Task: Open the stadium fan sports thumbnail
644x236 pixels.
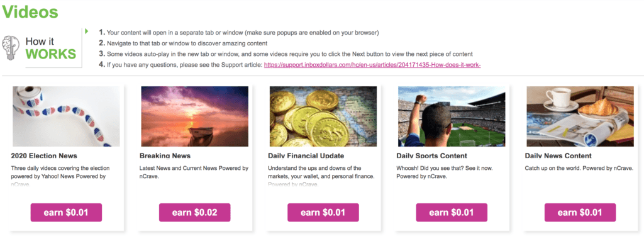Action: 452,116
